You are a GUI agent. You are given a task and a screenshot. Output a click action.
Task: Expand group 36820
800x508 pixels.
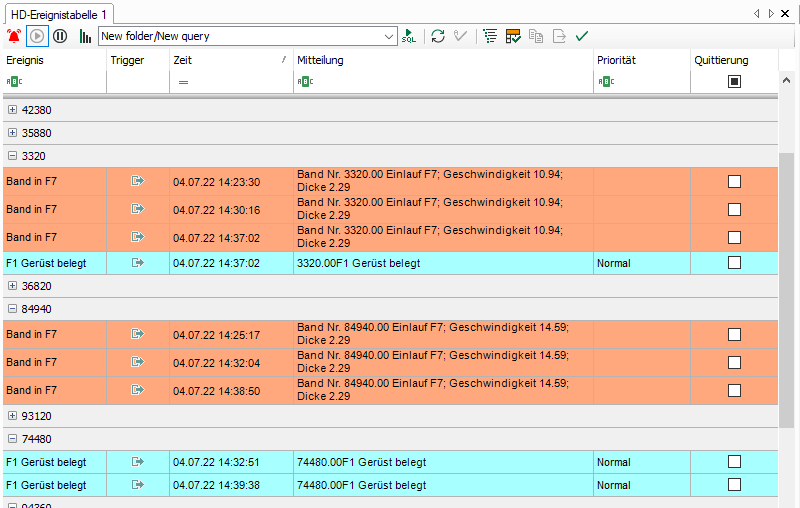13,286
